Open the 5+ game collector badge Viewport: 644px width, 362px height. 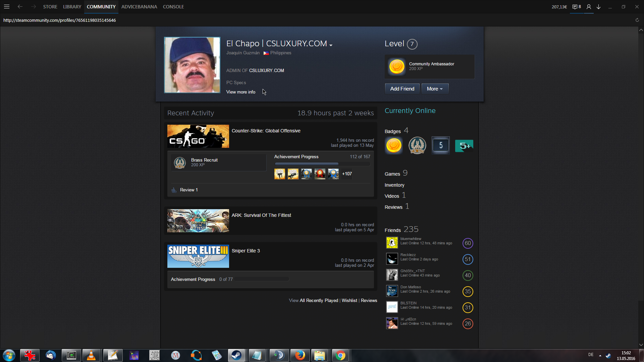coord(464,146)
